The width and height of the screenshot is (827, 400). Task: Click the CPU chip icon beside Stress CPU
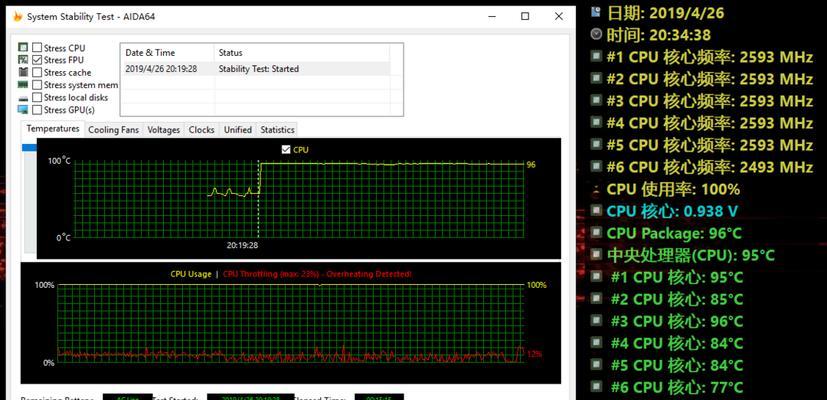tap(23, 47)
